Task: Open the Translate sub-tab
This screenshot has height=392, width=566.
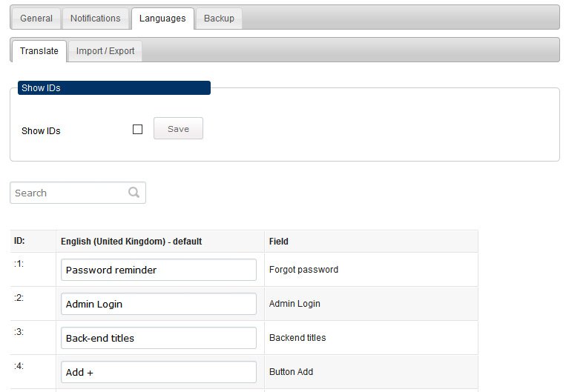Action: coord(39,51)
